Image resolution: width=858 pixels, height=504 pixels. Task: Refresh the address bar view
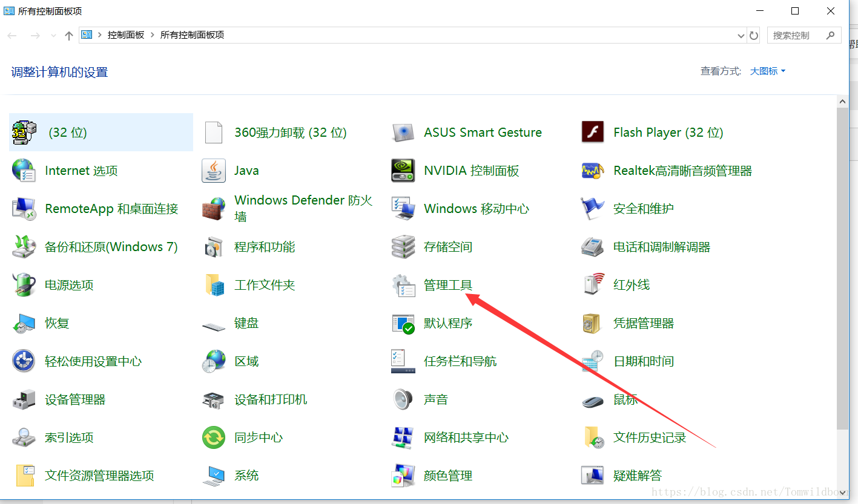(754, 36)
